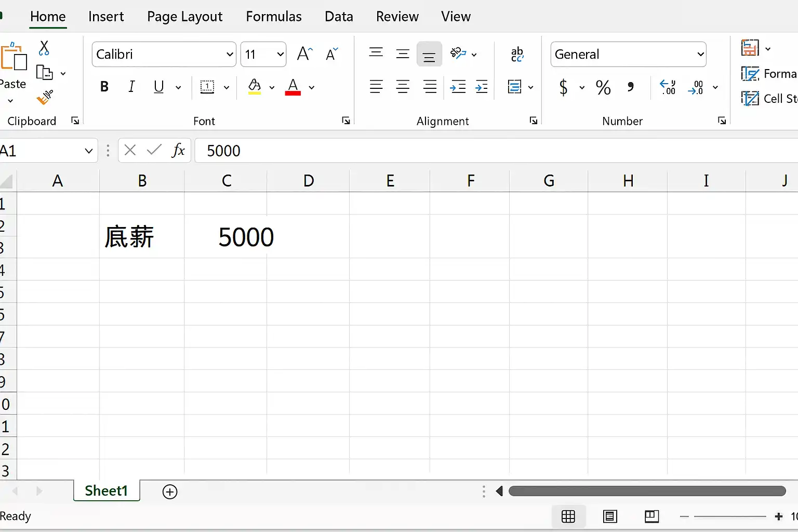
Task: Cancel the formula bar entry
Action: coord(130,151)
